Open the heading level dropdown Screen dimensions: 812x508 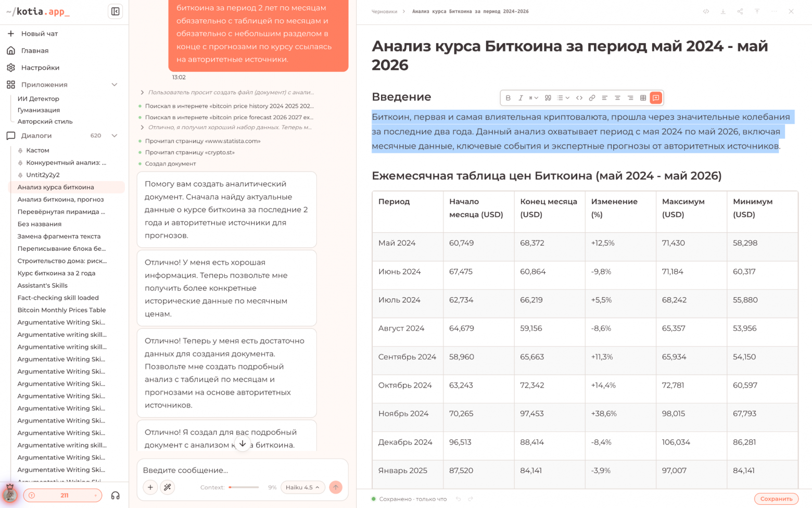pyautogui.click(x=534, y=98)
